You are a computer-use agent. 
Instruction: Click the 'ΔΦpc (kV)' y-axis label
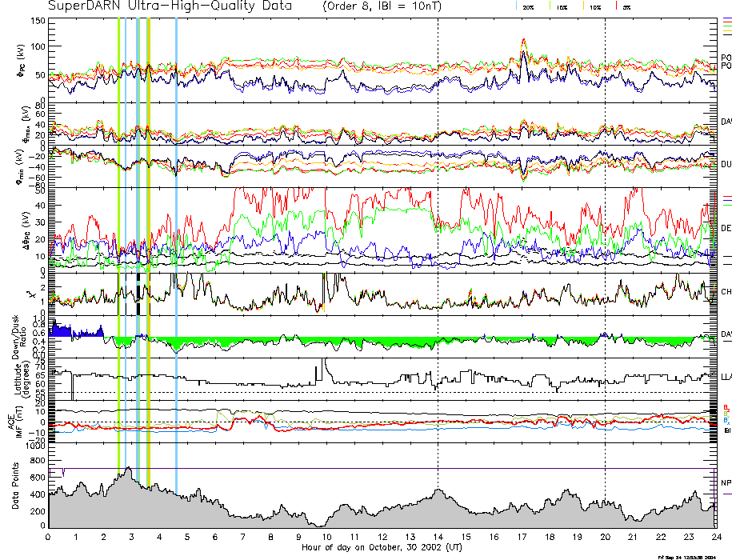(x=26, y=230)
